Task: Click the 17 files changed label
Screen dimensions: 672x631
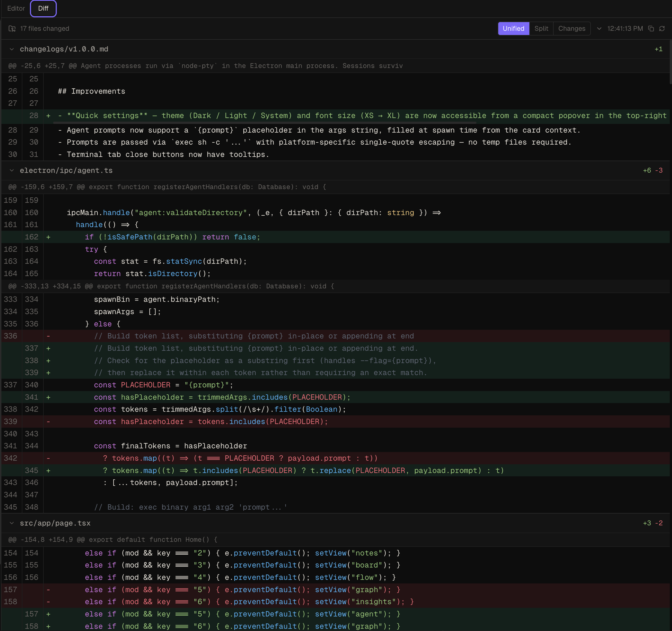Action: tap(44, 29)
